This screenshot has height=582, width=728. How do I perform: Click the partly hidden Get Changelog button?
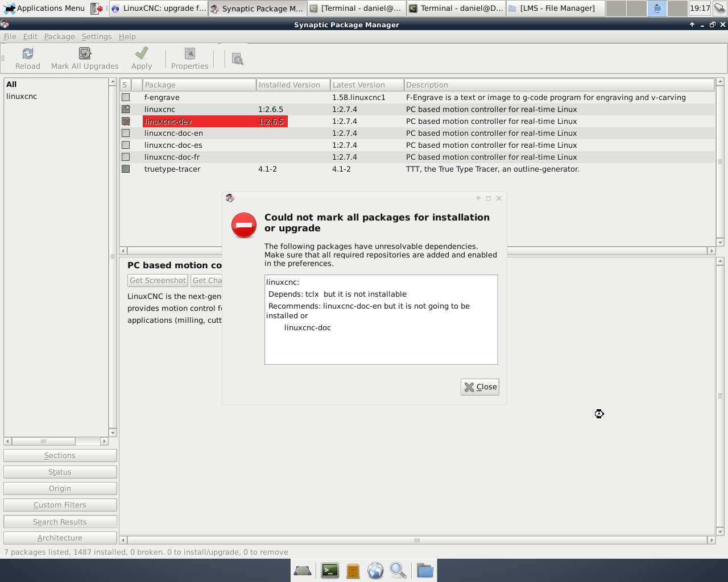[x=206, y=281]
